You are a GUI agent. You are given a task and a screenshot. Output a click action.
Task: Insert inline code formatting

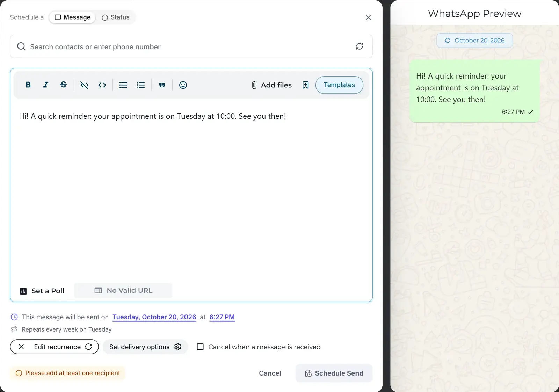click(x=102, y=85)
